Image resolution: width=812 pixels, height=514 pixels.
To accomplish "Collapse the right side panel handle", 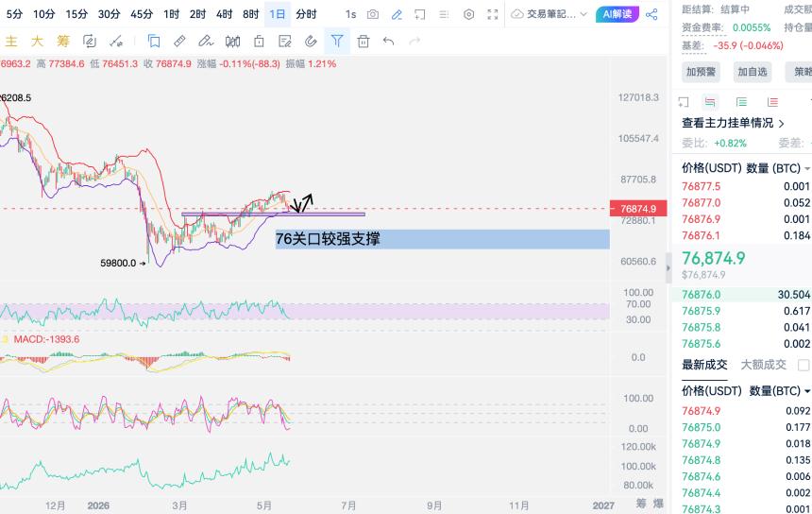I will (668, 268).
